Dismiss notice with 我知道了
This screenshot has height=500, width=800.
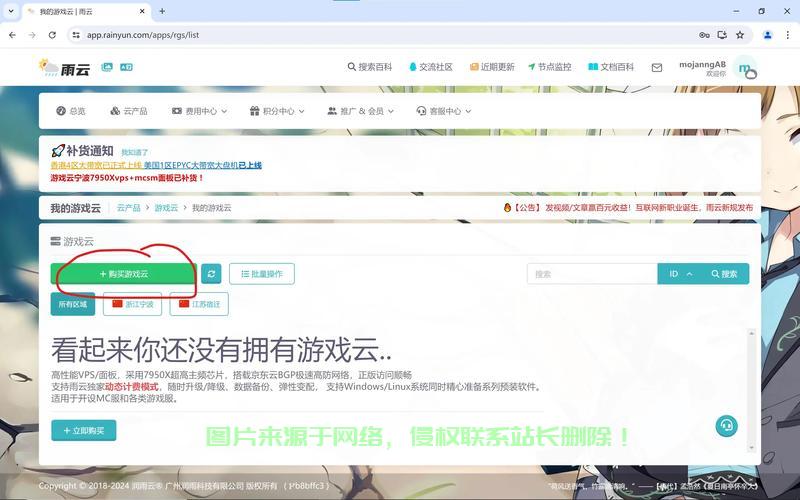[x=135, y=152]
